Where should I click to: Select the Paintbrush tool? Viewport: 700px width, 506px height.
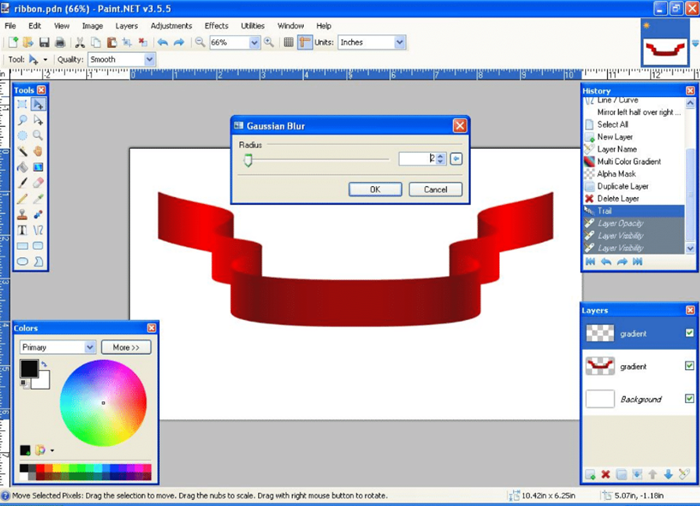coord(22,183)
